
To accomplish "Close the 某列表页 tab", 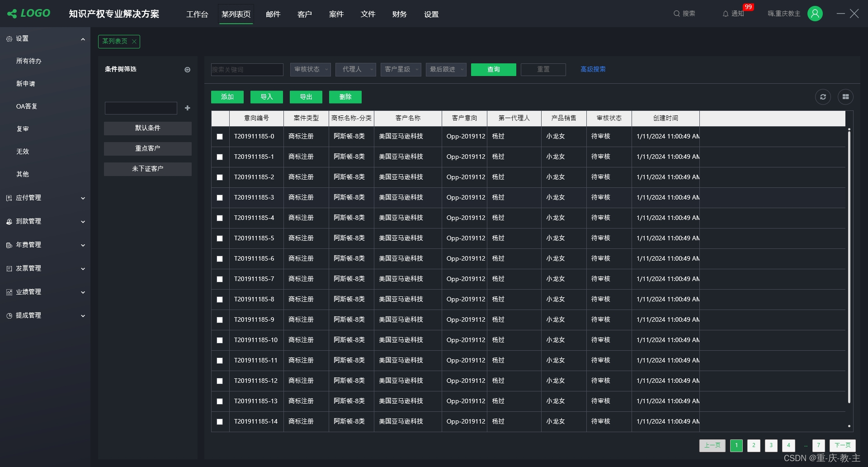I will (134, 42).
